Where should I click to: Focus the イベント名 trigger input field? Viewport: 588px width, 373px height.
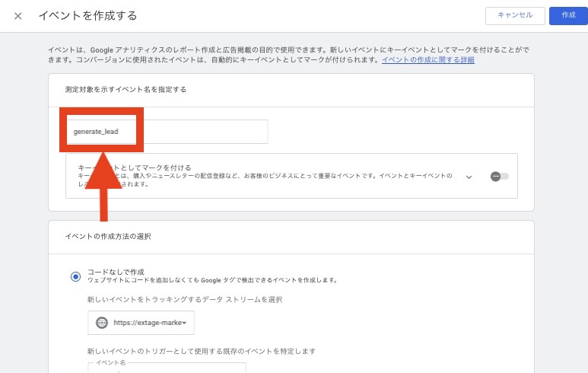point(167,368)
